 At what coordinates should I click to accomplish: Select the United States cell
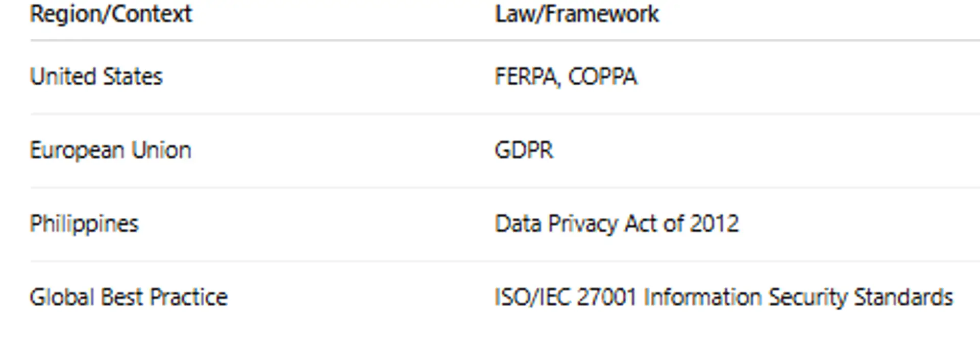(96, 77)
